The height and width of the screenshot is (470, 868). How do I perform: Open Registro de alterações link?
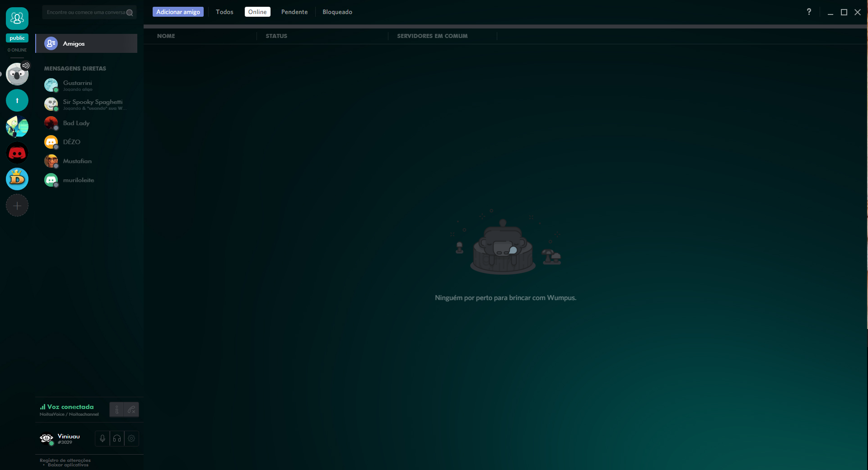click(65, 460)
